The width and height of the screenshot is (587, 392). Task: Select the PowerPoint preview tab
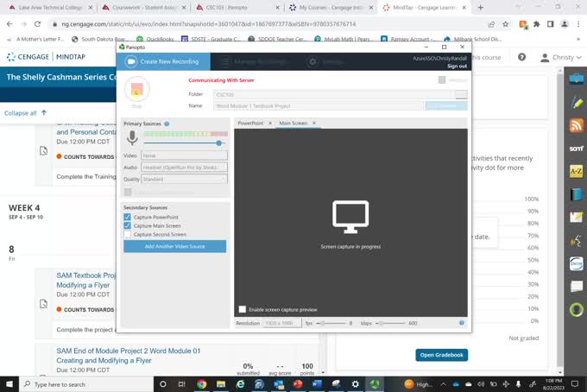250,123
